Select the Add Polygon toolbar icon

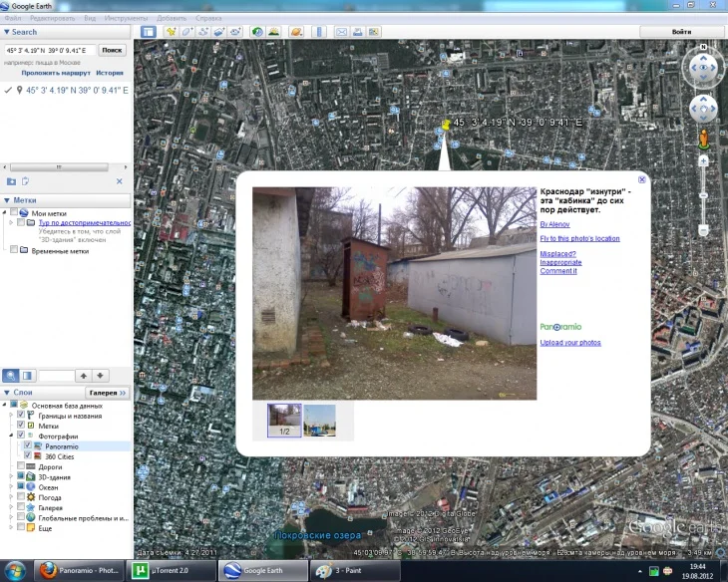tap(187, 32)
